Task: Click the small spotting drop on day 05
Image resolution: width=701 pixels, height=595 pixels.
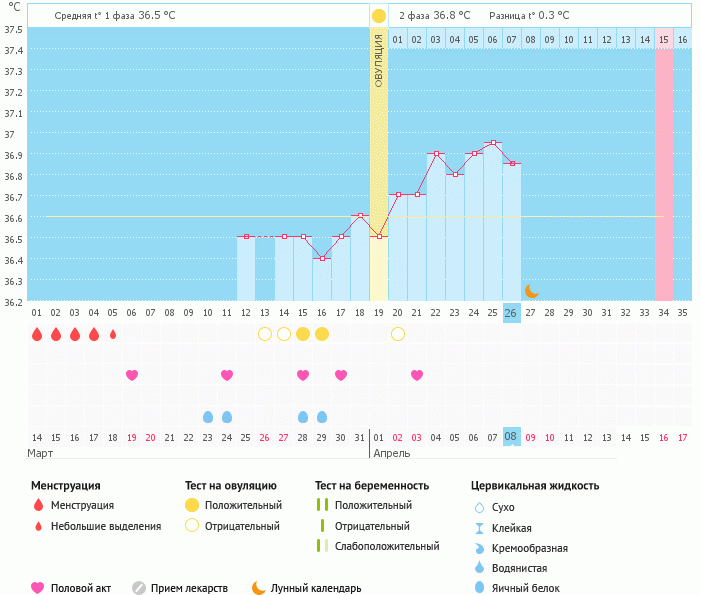Action: click(x=113, y=334)
